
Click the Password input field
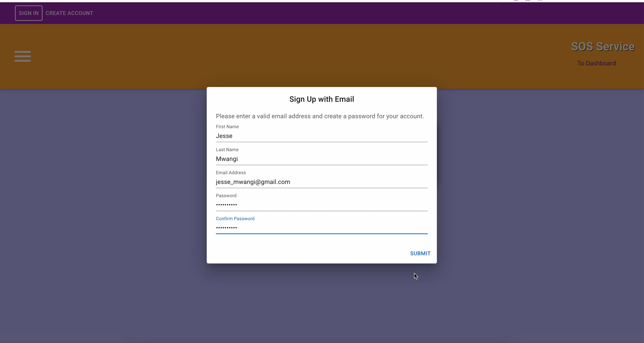[321, 205]
